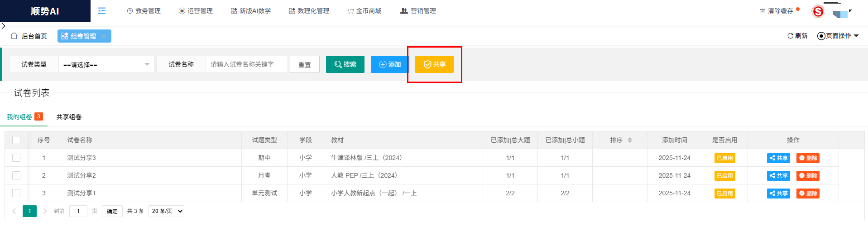
Task: Sort the table by the 排序 column
Action: pos(629,140)
